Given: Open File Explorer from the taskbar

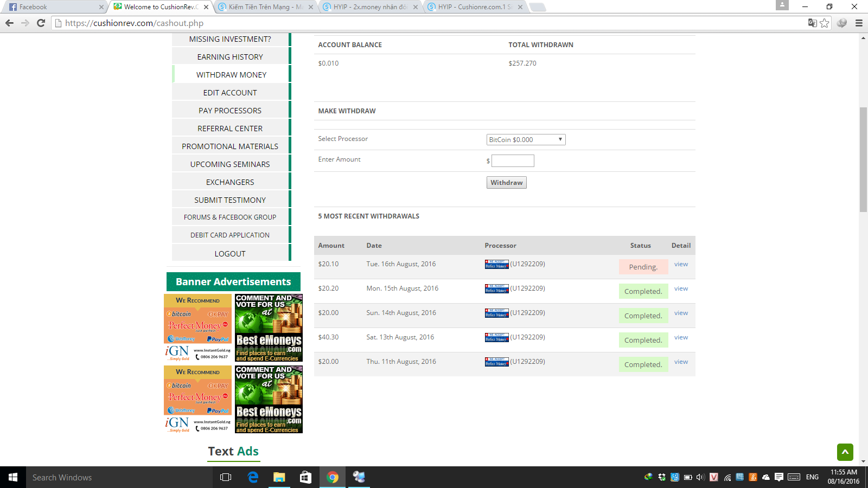Looking at the screenshot, I should point(279,477).
